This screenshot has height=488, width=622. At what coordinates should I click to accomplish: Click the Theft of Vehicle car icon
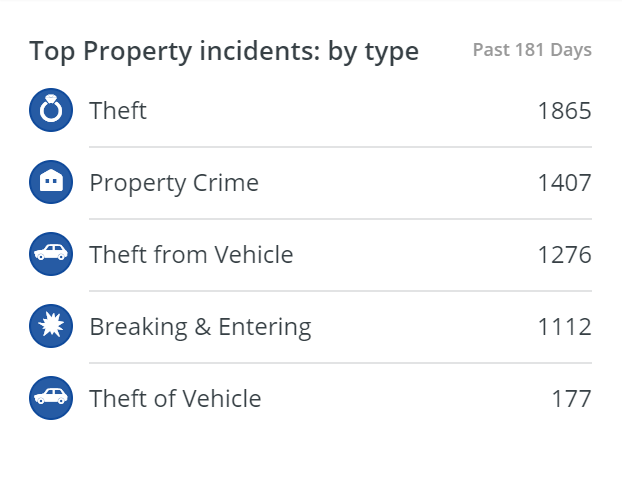click(51, 398)
